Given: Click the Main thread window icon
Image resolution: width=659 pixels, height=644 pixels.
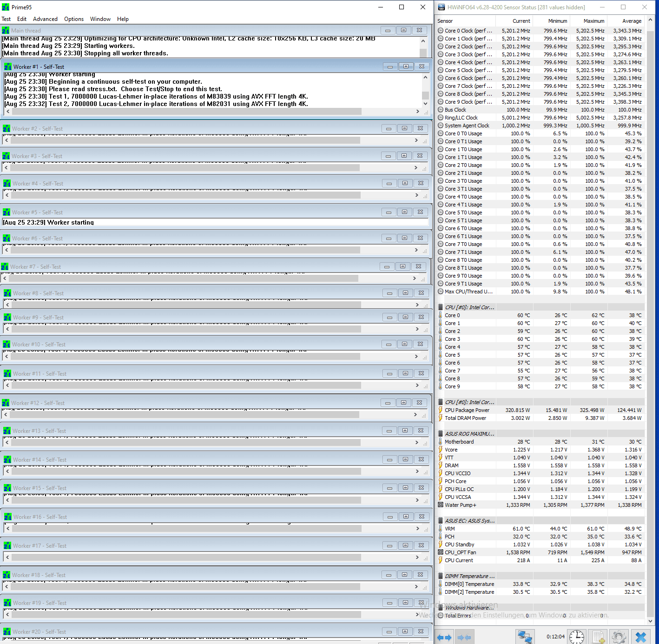Looking at the screenshot, I should click(6, 30).
